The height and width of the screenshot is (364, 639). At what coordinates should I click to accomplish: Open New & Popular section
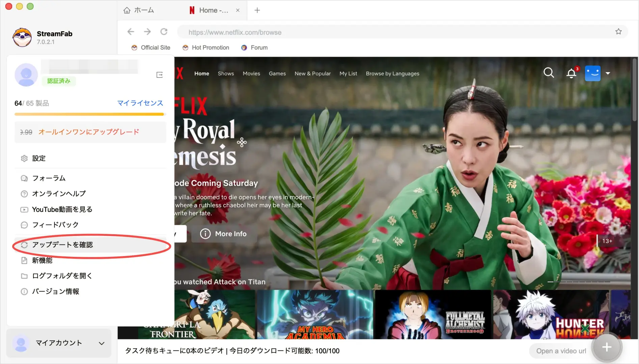tap(313, 73)
